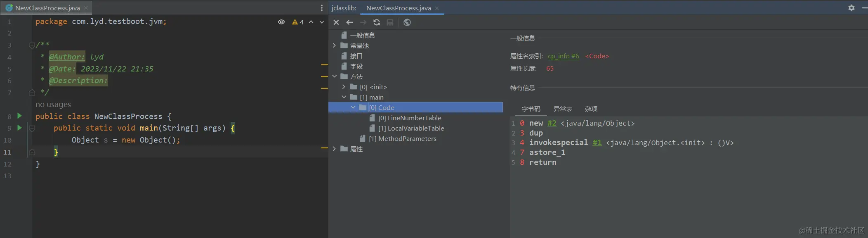868x238 pixels.
Task: Jump to next highlighted problem
Action: click(322, 22)
